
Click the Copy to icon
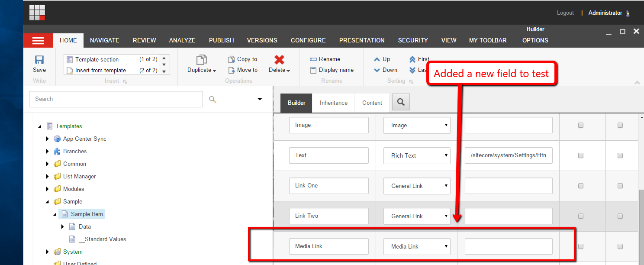(x=232, y=59)
